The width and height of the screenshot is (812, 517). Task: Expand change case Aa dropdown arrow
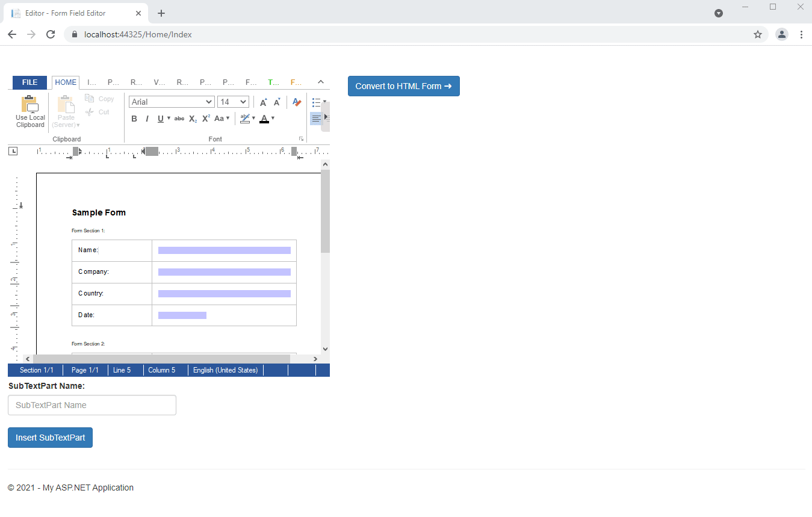coord(228,118)
